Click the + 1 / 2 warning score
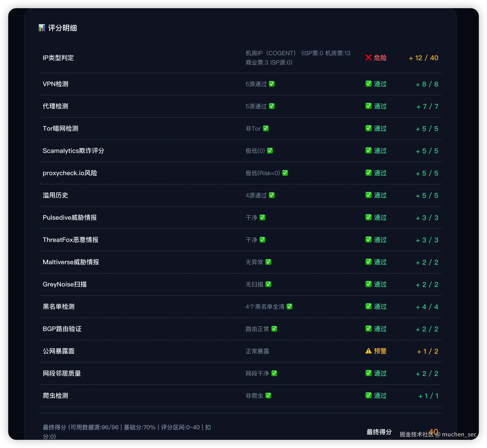 coord(428,351)
